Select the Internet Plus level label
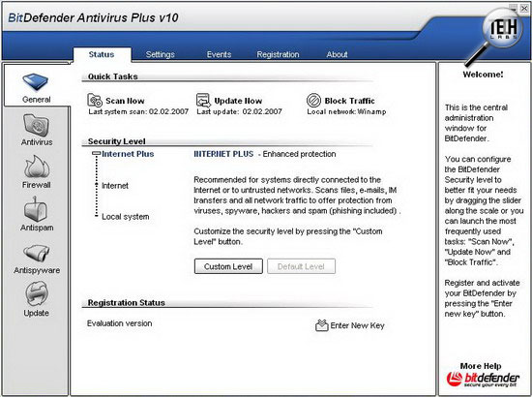 pos(128,154)
